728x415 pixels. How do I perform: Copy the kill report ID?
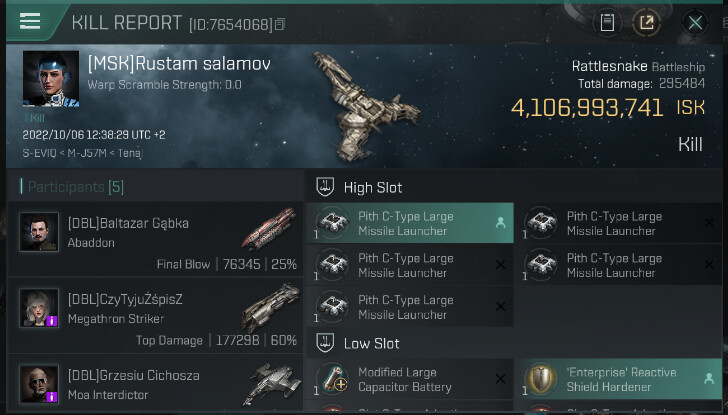point(280,24)
